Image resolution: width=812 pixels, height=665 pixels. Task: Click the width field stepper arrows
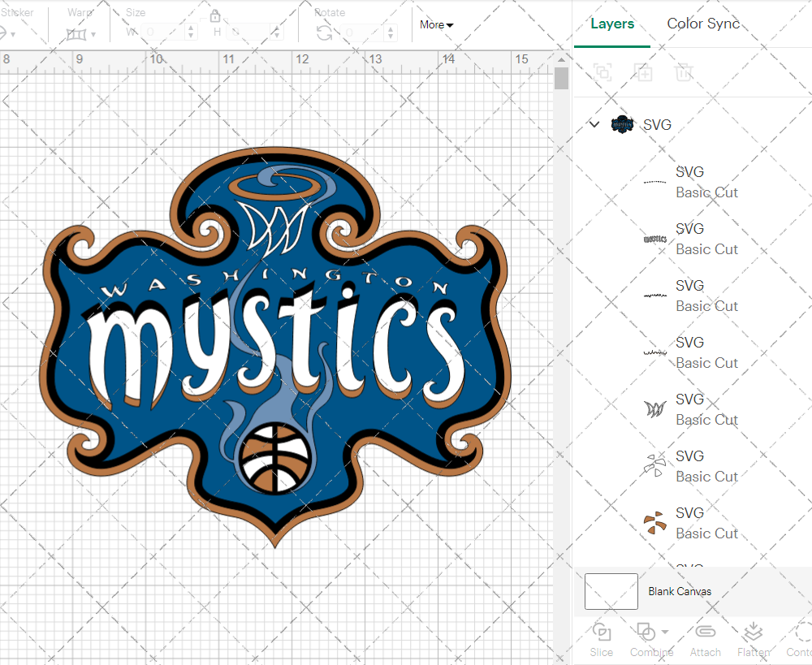tap(191, 32)
